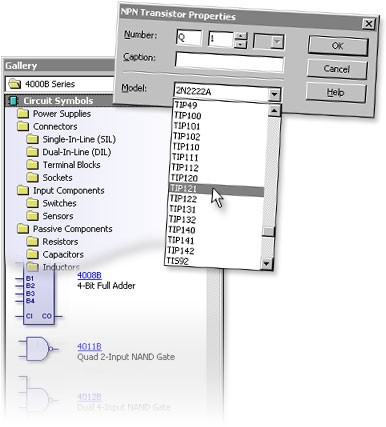
Task: Open the Terminal Blocks category
Action: (x=71, y=165)
